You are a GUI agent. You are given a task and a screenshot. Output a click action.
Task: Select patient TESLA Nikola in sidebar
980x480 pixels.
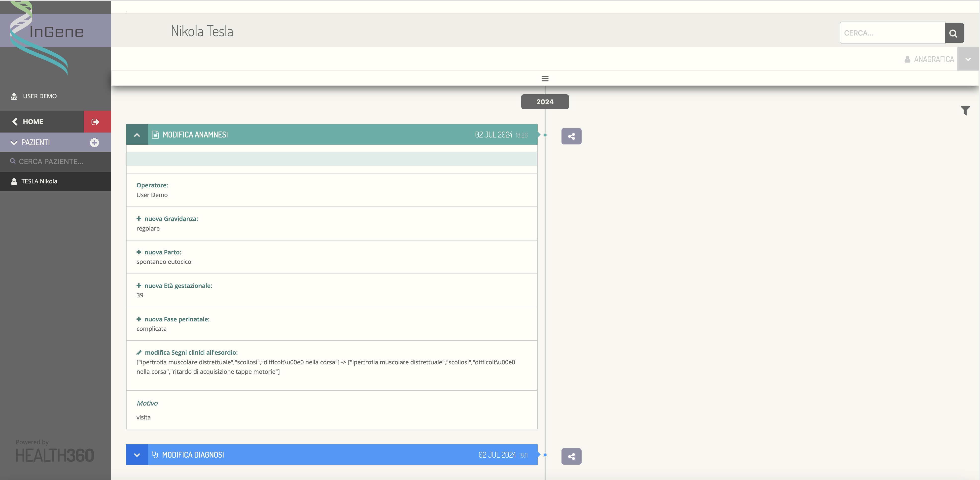point(56,181)
